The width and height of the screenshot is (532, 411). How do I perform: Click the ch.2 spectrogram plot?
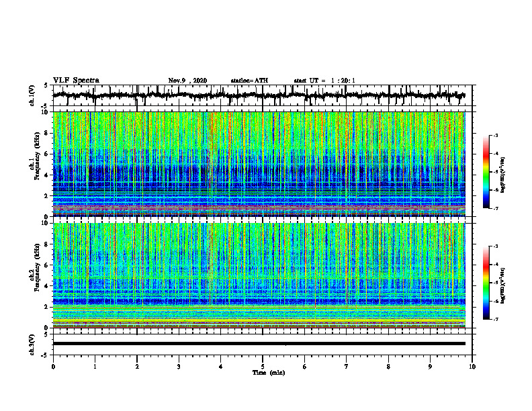click(259, 275)
